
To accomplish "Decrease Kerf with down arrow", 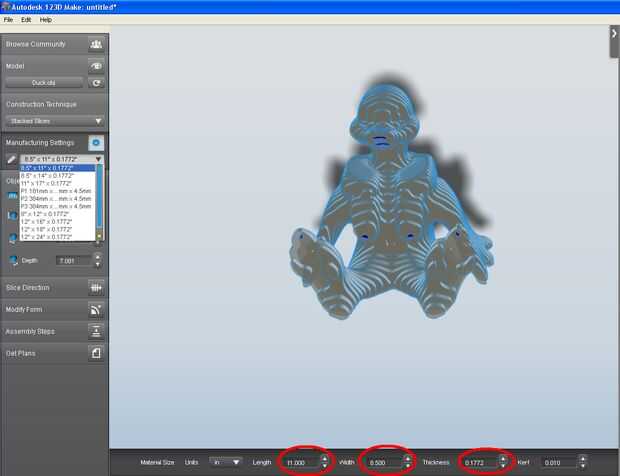I will tap(582, 466).
